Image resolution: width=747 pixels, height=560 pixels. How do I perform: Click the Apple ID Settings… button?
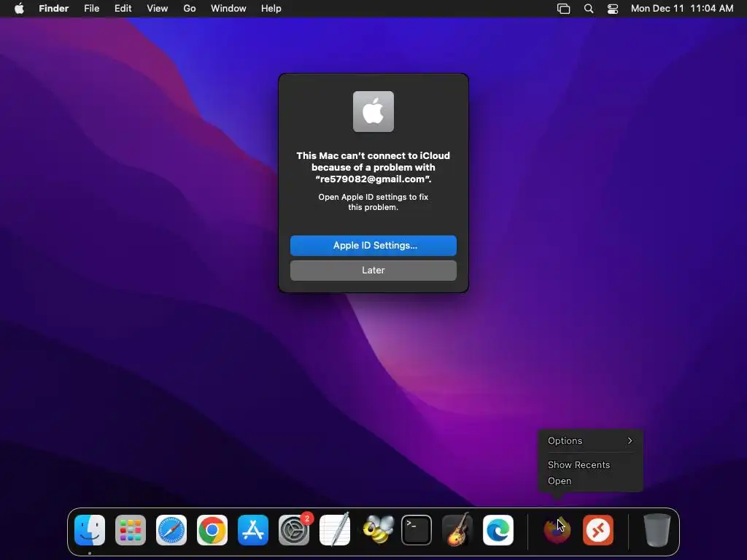coord(373,246)
